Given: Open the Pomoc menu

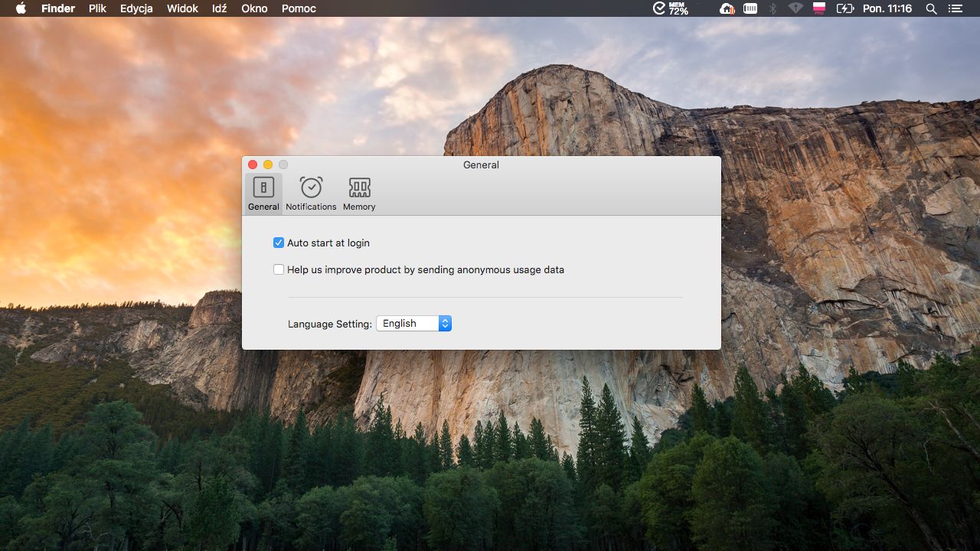Looking at the screenshot, I should tap(299, 8).
